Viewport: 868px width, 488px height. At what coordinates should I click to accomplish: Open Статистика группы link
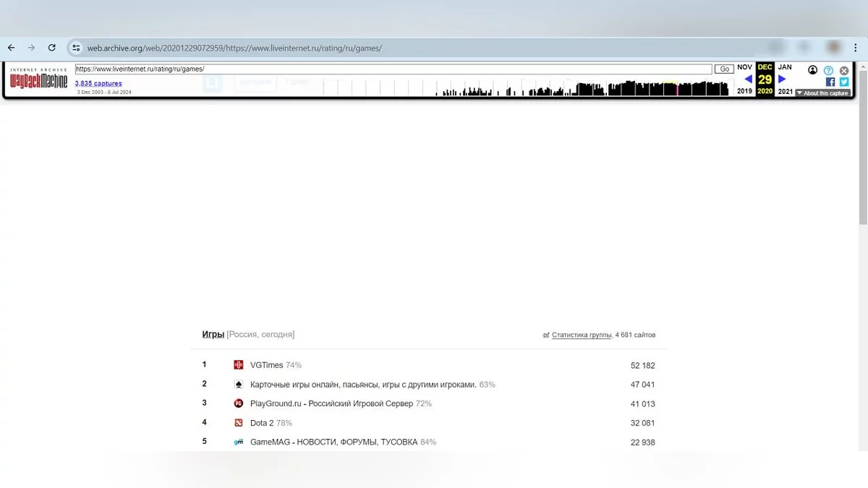(582, 335)
